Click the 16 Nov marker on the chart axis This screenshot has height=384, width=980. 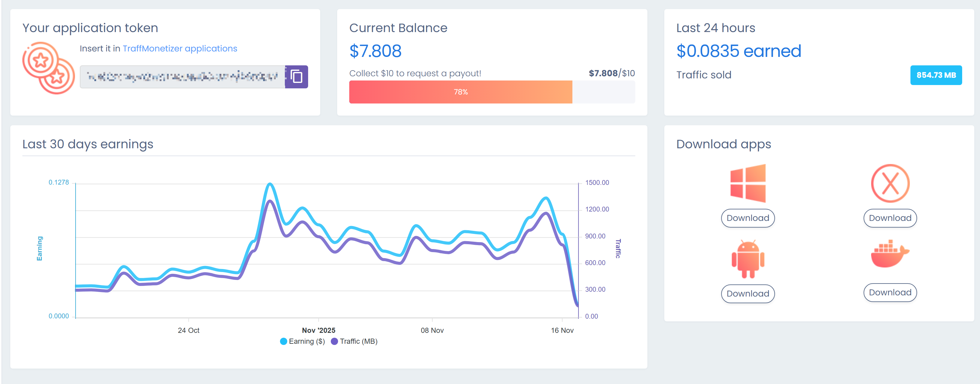coord(562,330)
